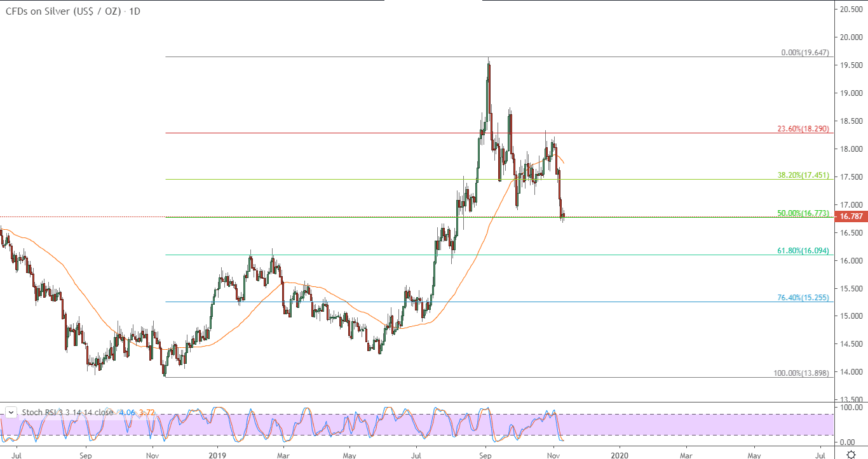Click the 0.00 Stoch RSI scale label
Image resolution: width=868 pixels, height=459 pixels.
pos(848,442)
